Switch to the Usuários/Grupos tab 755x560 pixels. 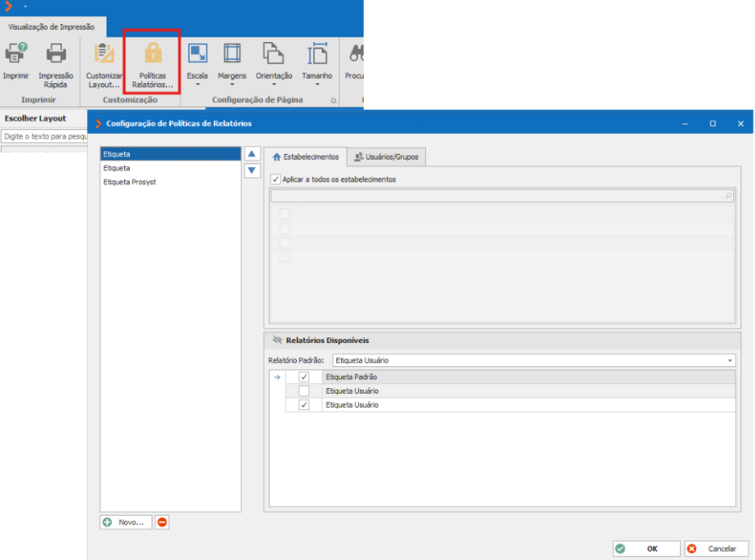(386, 157)
